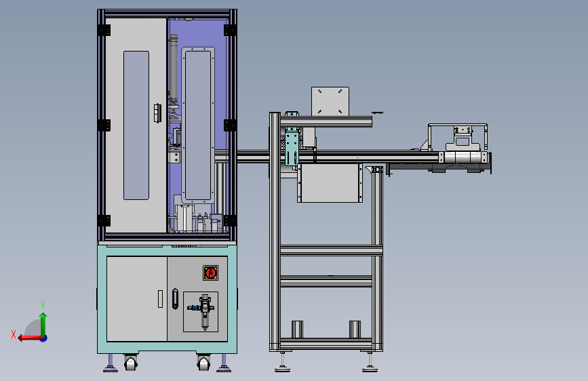Image resolution: width=588 pixels, height=381 pixels.
Task: Select the red rotary power switch on cabinet
Action: click(210, 273)
